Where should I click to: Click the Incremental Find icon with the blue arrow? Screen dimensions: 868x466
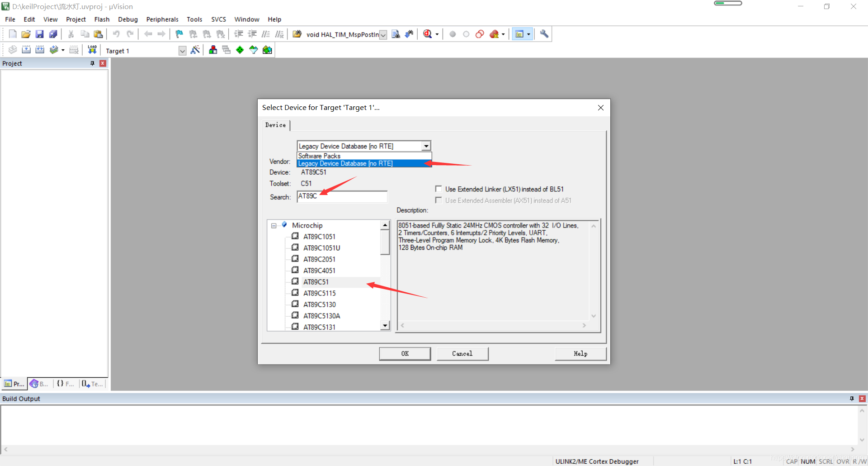(x=409, y=34)
